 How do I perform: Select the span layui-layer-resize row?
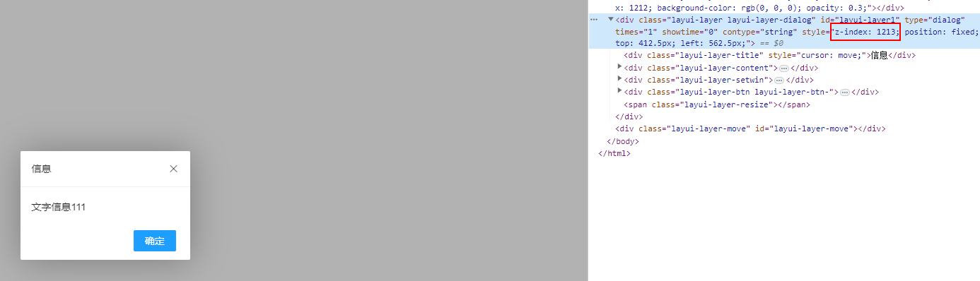click(x=717, y=104)
